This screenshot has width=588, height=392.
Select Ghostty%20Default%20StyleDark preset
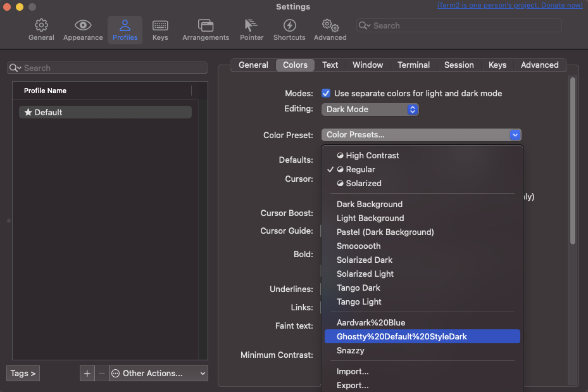[422, 336]
